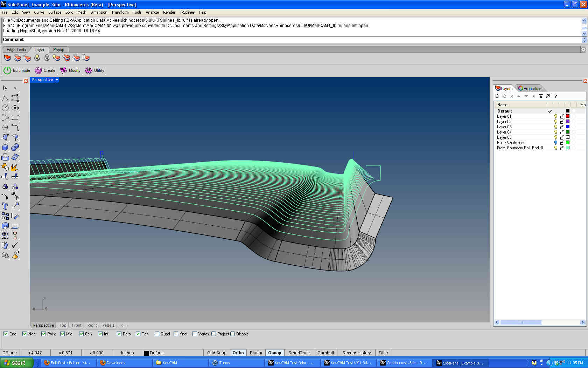
Task: Select the Rectangle tool in left toolbar
Action: [15, 118]
